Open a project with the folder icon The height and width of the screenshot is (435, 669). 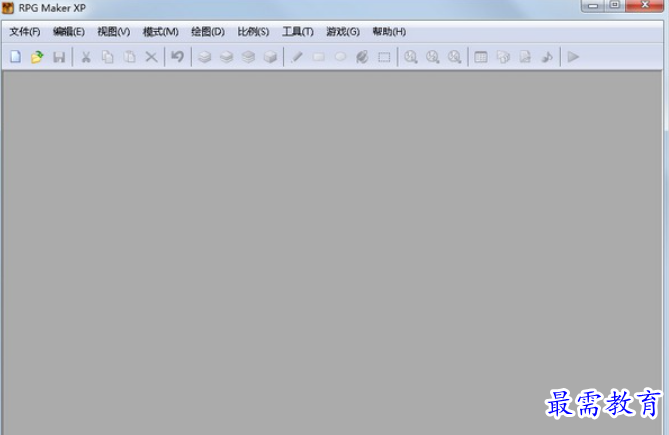(37, 57)
